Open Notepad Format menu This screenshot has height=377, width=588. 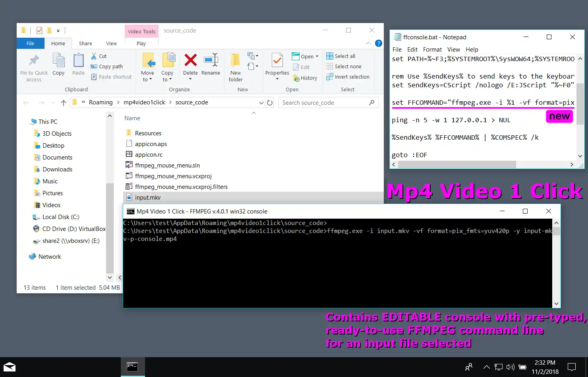pyautogui.click(x=432, y=50)
